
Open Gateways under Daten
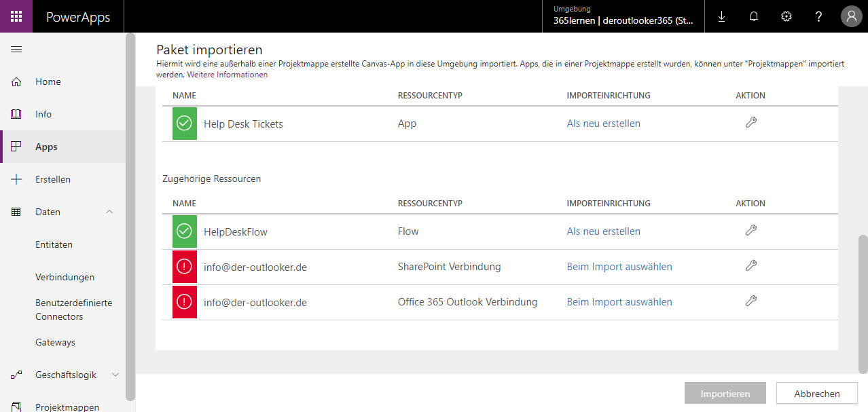55,342
